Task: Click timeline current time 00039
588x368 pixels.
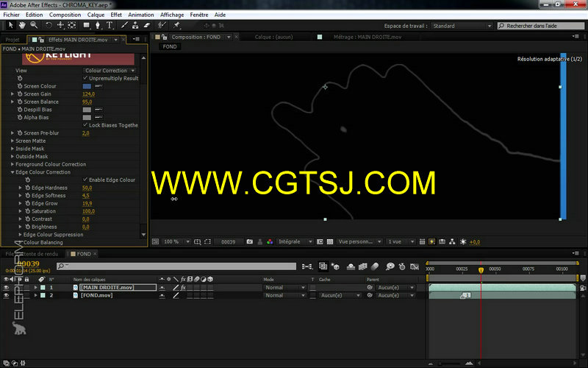Action: 28,263
